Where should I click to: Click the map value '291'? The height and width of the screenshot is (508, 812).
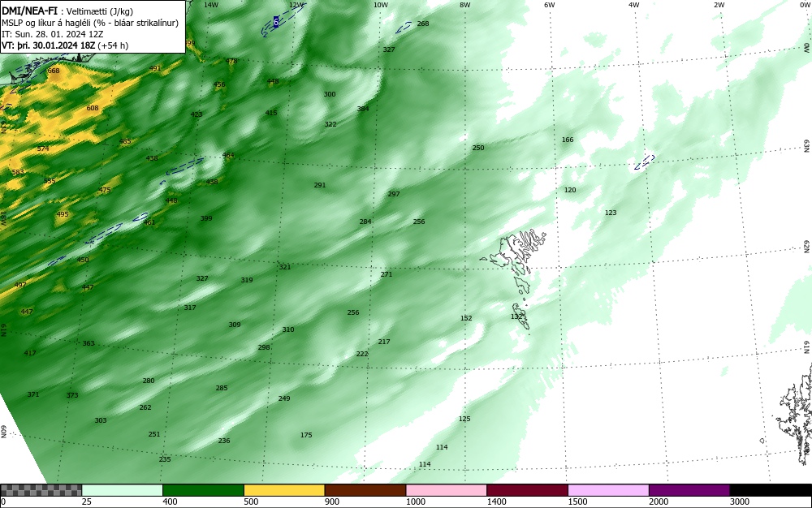(320, 185)
